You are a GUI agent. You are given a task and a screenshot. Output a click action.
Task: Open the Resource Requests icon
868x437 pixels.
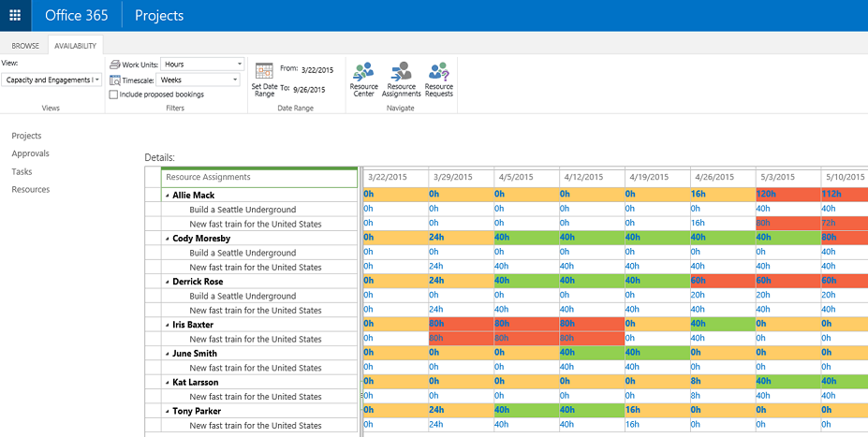point(439,80)
